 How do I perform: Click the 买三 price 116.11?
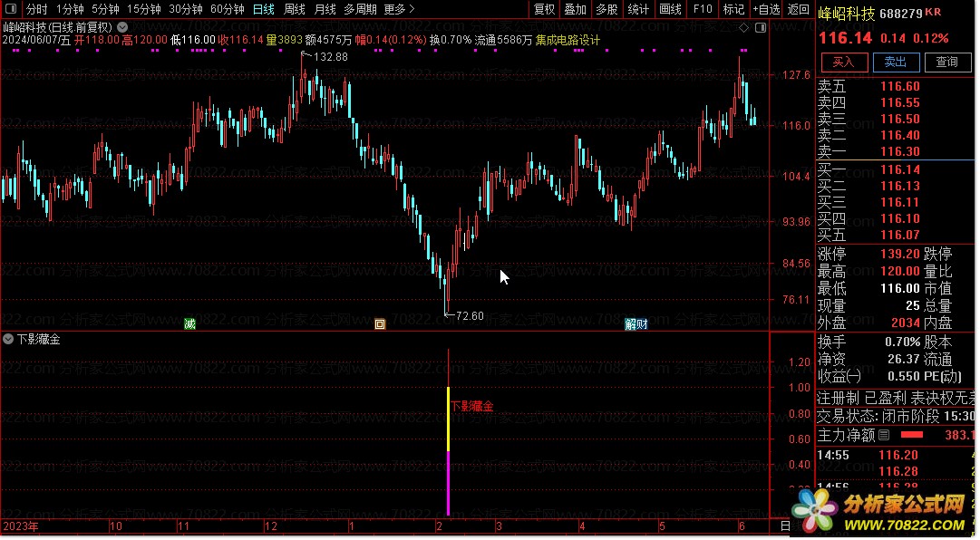tap(900, 202)
